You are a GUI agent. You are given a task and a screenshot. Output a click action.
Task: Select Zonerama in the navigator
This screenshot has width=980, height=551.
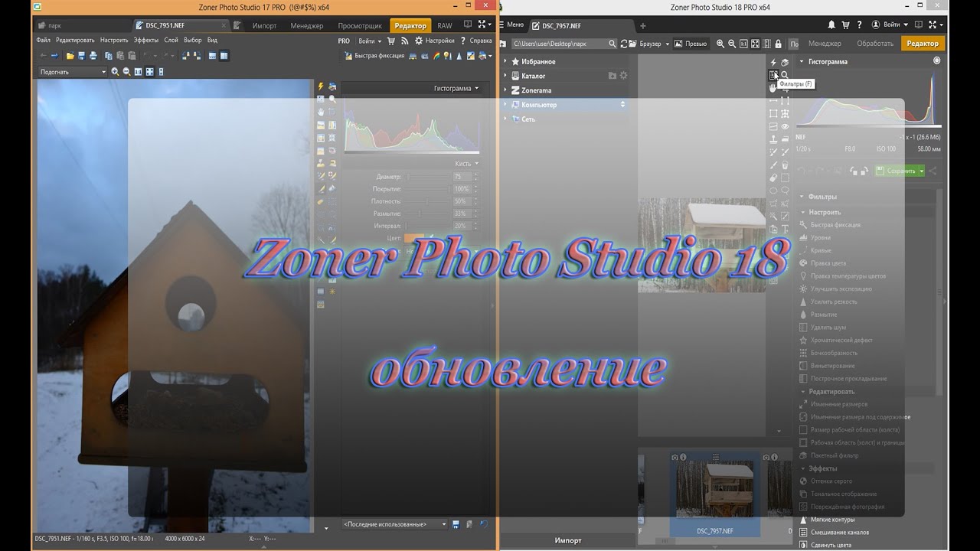click(x=536, y=90)
